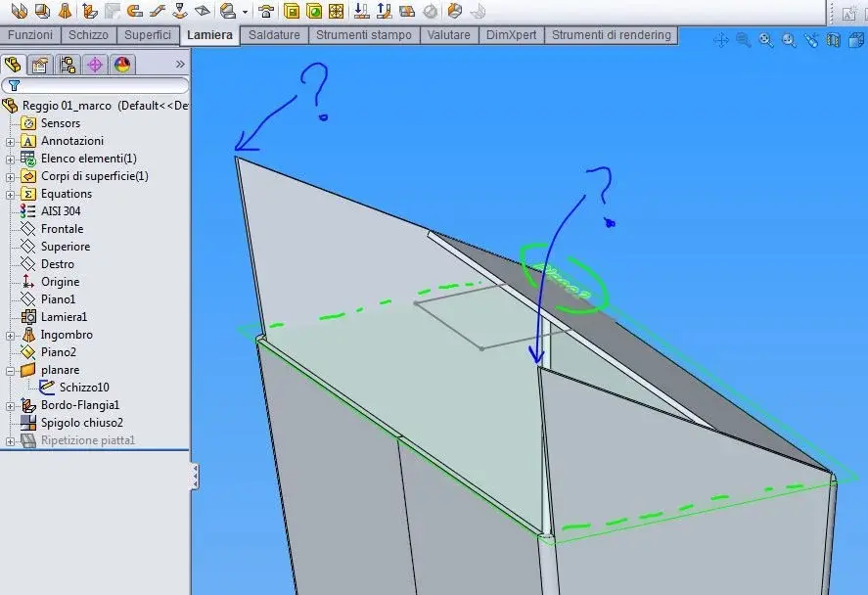Click the Zoom to Area icon
868x595 pixels.
click(789, 40)
